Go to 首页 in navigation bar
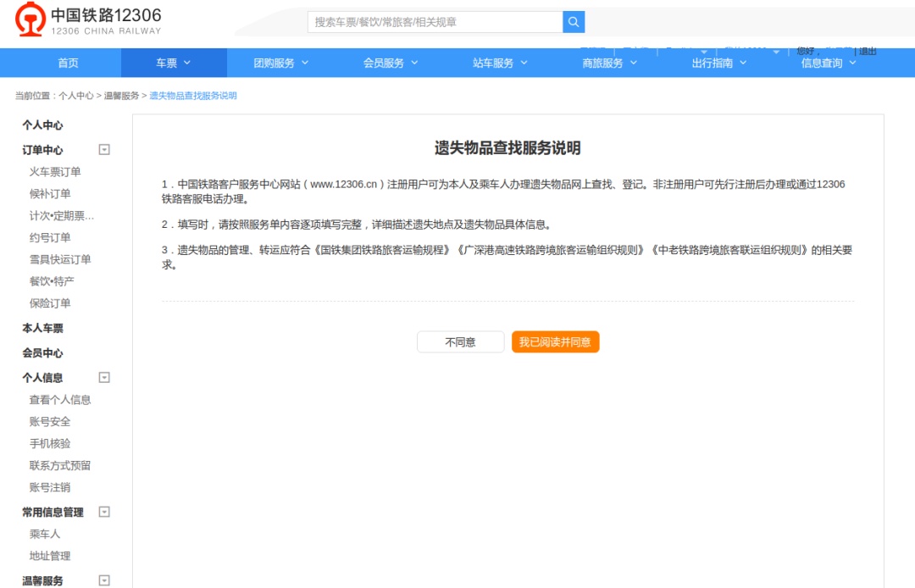 [68, 63]
